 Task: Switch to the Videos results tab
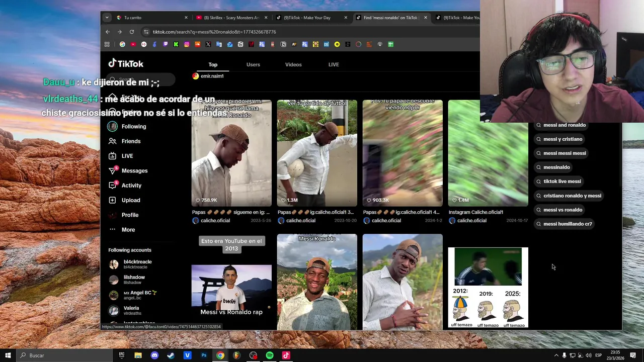(293, 64)
